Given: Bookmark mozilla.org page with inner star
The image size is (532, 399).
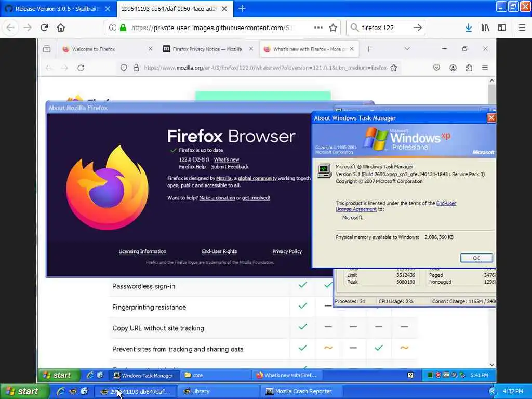Looking at the screenshot, I should tap(394, 68).
